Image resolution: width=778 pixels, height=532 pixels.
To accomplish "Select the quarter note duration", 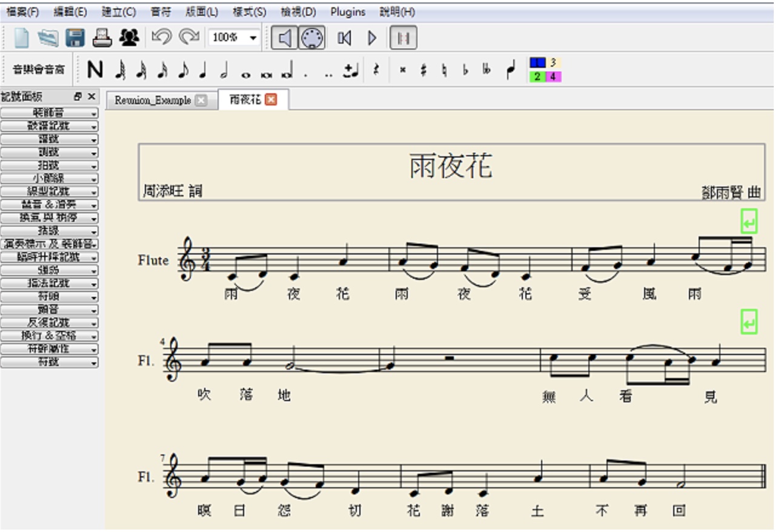I will click(203, 70).
